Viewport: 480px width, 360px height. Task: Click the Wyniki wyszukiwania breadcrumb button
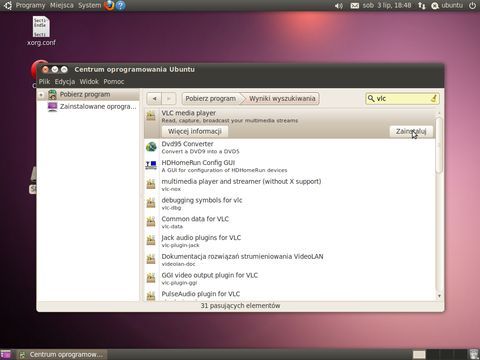[x=282, y=99]
